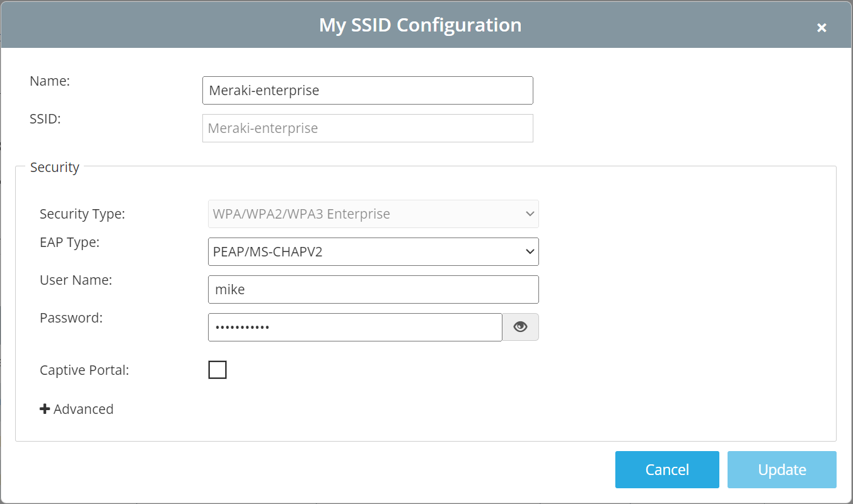Click the SSID input field
853x504 pixels.
(368, 128)
